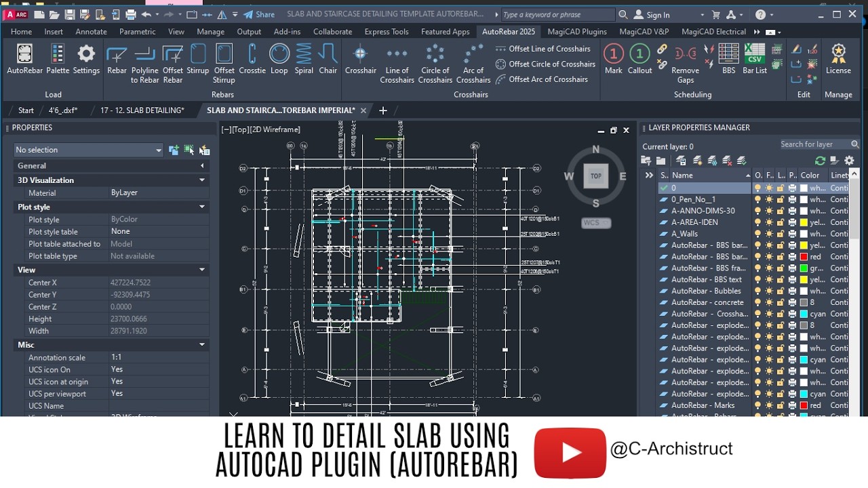The width and height of the screenshot is (868, 488).
Task: Expand the General properties section
Action: [201, 165]
